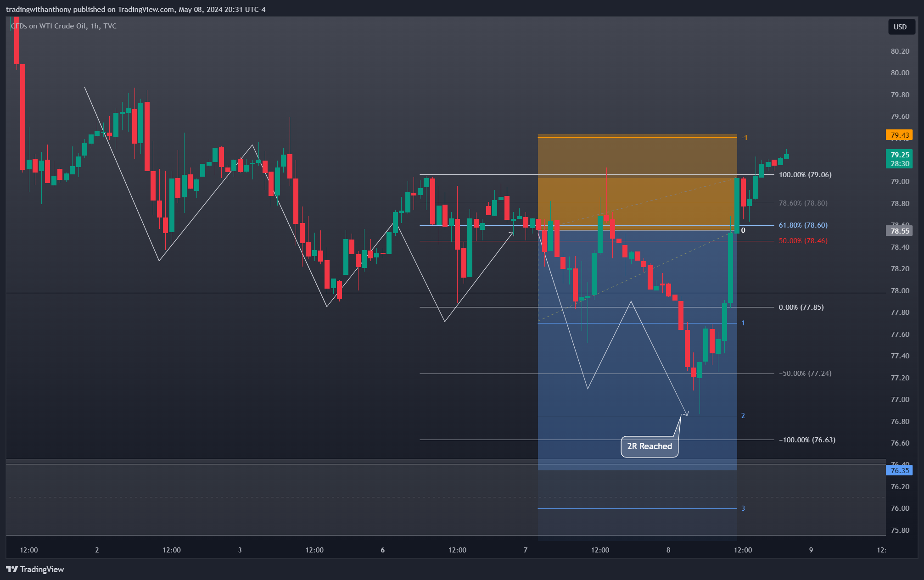Click the date label '6' on time axis
The height and width of the screenshot is (580, 924).
pos(382,550)
